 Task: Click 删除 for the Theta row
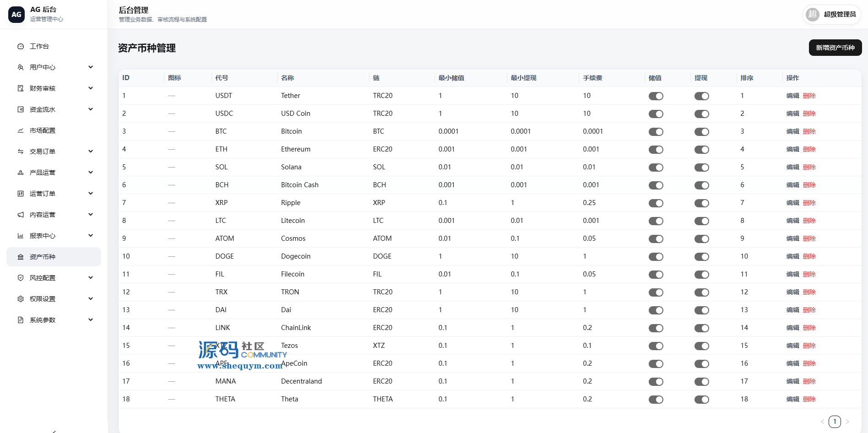(809, 399)
